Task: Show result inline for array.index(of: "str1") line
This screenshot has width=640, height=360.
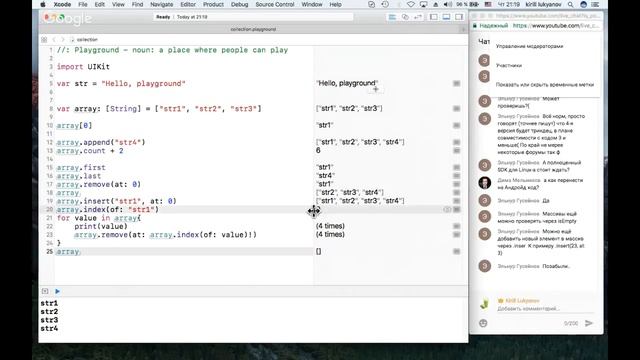Action: click(456, 209)
